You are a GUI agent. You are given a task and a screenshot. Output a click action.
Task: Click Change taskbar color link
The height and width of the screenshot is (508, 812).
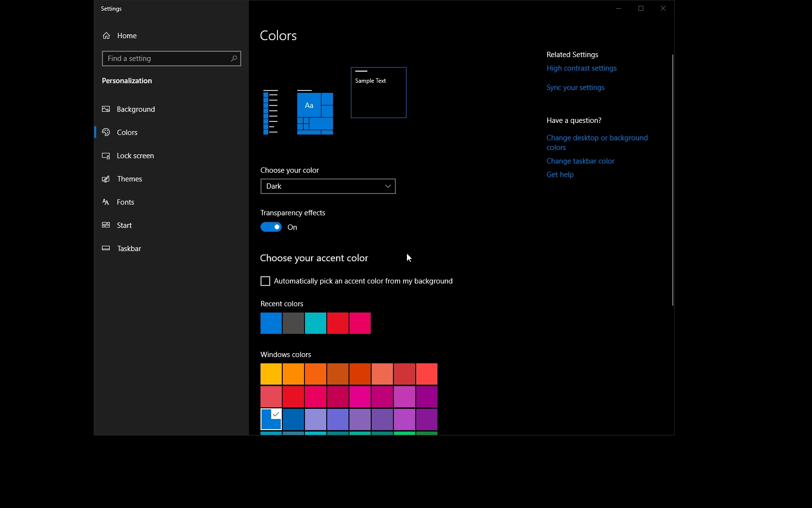pyautogui.click(x=580, y=161)
